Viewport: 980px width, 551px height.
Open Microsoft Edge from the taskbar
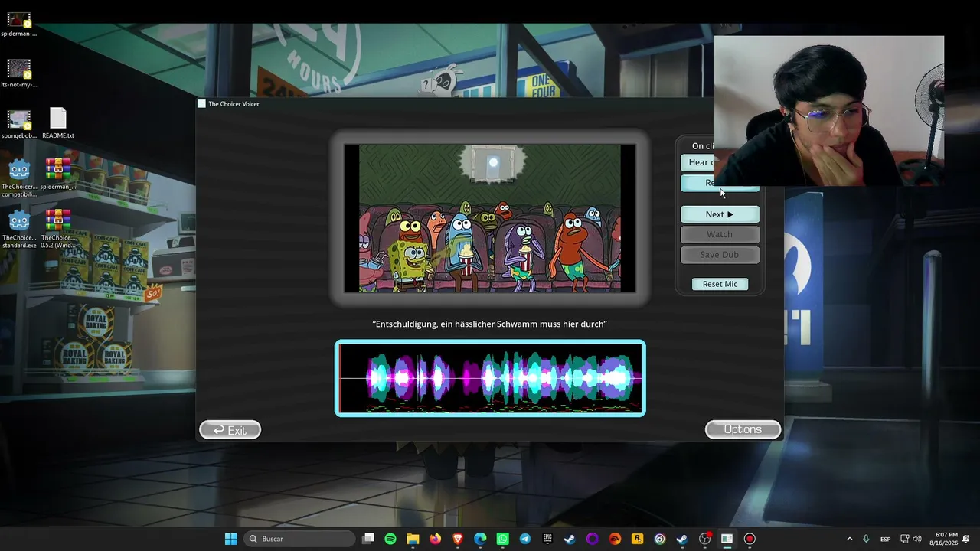pyautogui.click(x=480, y=539)
